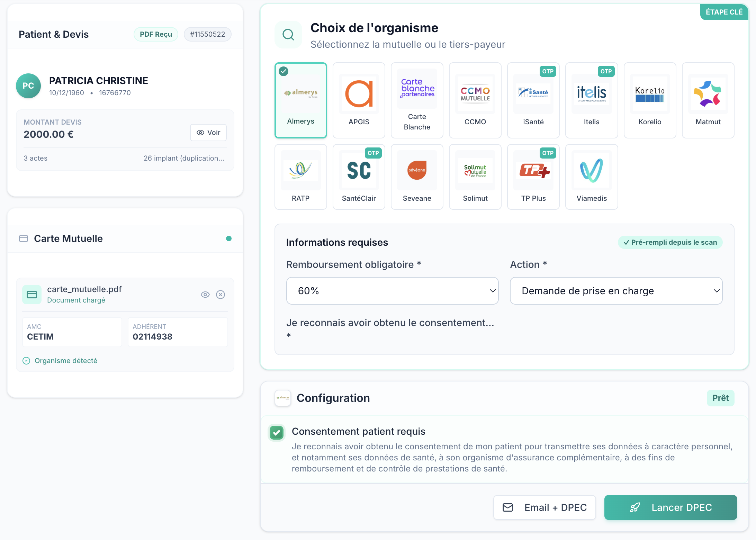The height and width of the screenshot is (540, 756).
Task: Click the Voir button for devis
Action: coord(208,133)
